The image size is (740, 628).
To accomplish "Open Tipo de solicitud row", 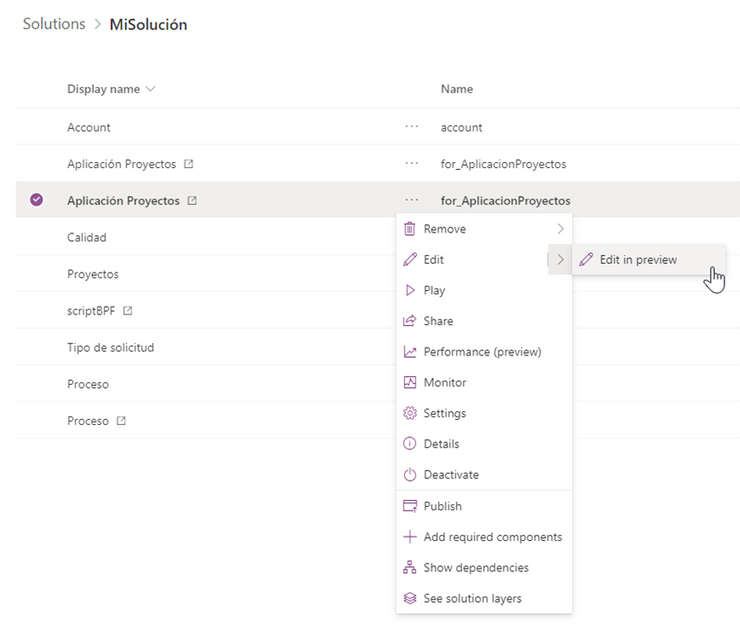I will [x=110, y=347].
